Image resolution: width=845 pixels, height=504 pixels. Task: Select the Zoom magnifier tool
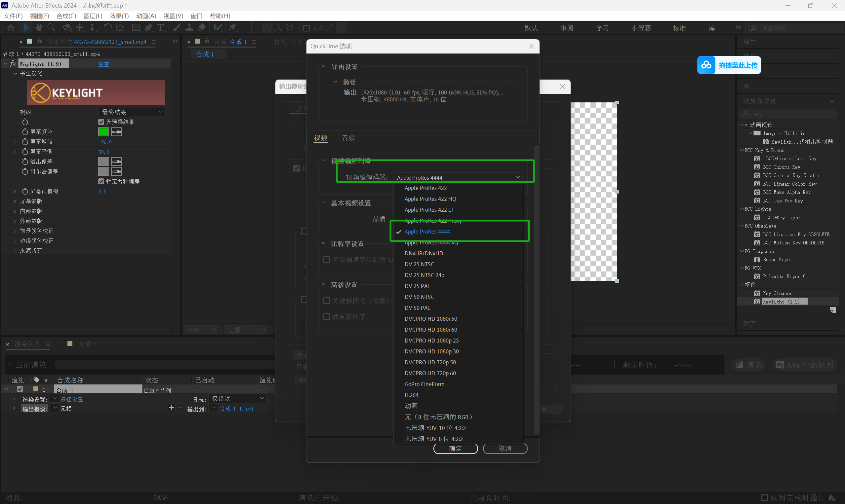coord(51,28)
